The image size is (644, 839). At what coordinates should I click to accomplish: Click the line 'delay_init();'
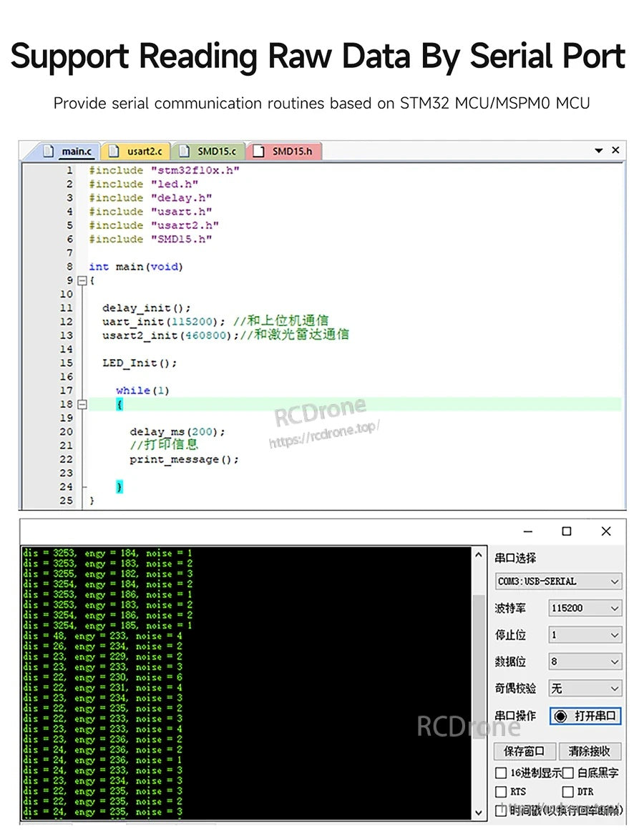146,308
